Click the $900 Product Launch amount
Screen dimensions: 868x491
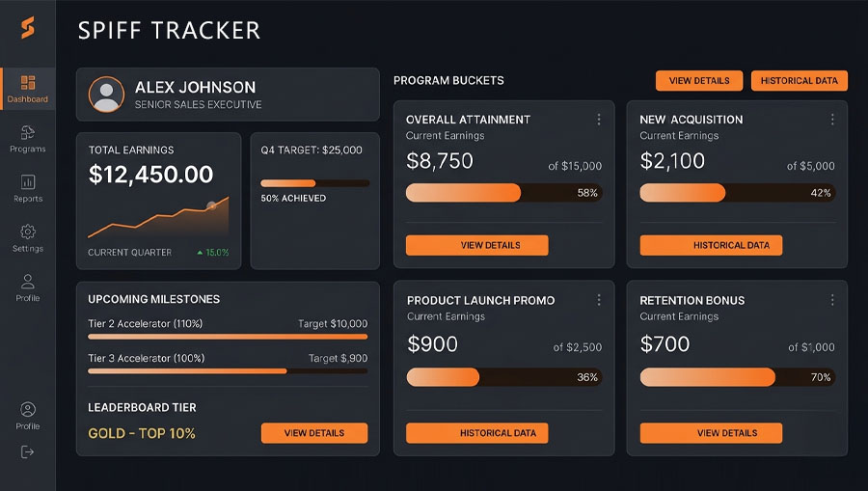point(432,344)
